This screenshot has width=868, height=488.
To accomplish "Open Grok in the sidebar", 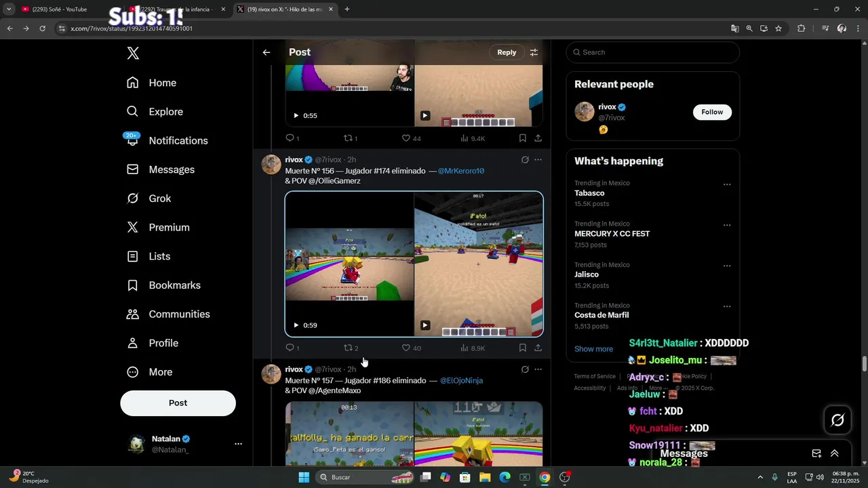I will tap(149, 199).
